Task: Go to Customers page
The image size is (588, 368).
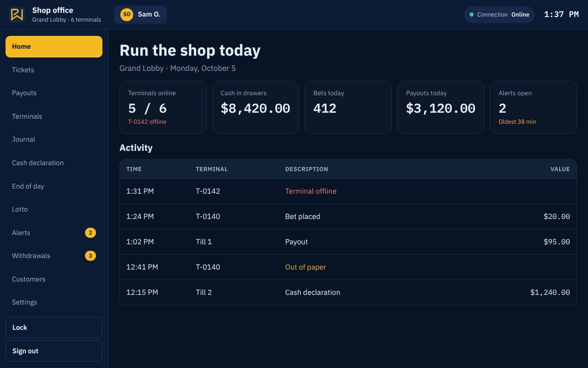Action: (54, 279)
